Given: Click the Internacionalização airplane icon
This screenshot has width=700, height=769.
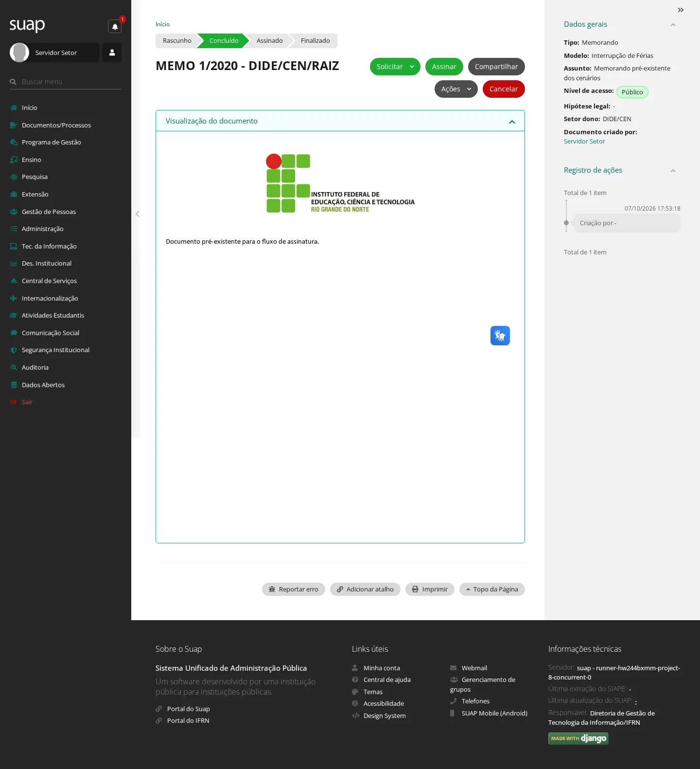Looking at the screenshot, I should tap(14, 298).
